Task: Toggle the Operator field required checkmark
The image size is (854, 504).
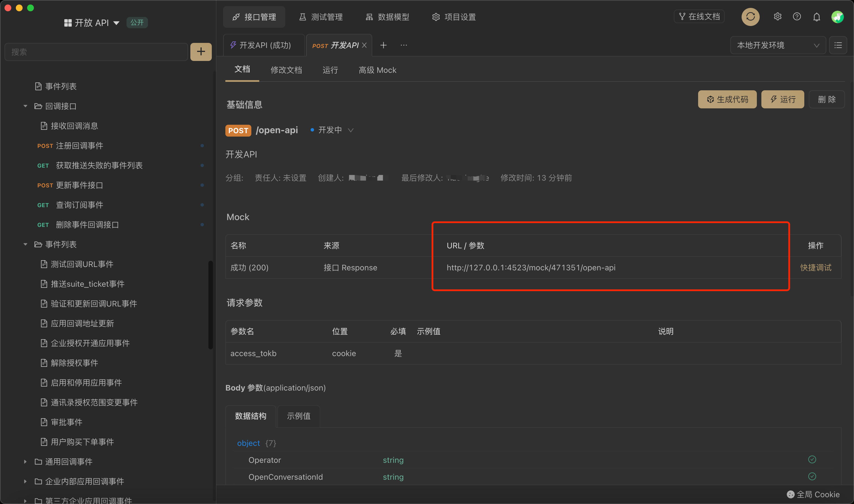Action: [x=812, y=459]
